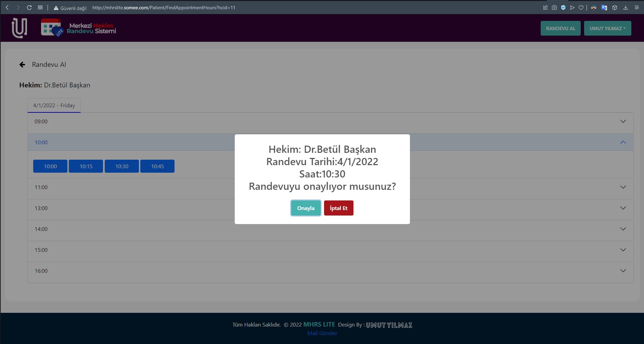The width and height of the screenshot is (644, 344).
Task: Click the back arrow beside Randevu Al
Action: pyautogui.click(x=22, y=65)
